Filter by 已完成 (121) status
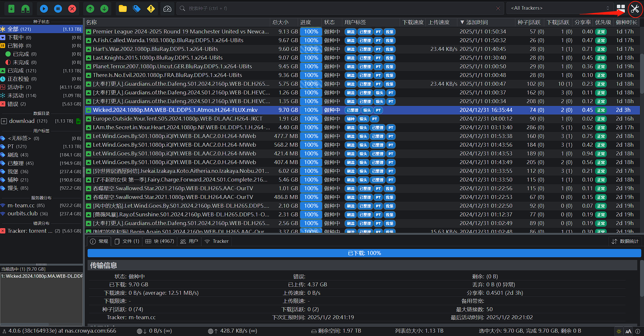The width and height of the screenshot is (644, 336). [41, 71]
